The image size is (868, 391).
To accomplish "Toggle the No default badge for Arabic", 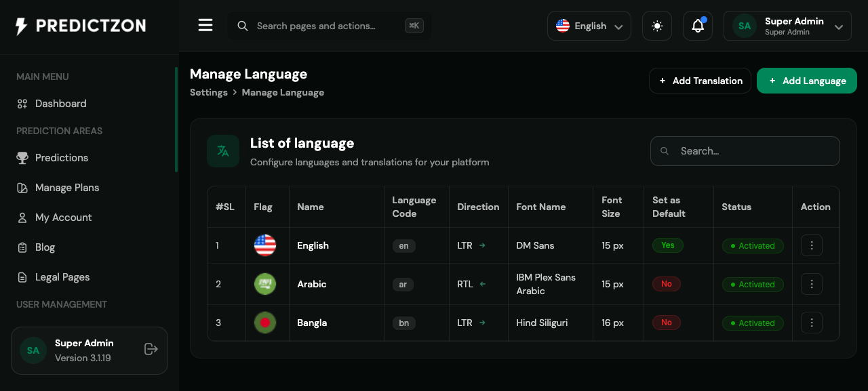I will tap(667, 284).
